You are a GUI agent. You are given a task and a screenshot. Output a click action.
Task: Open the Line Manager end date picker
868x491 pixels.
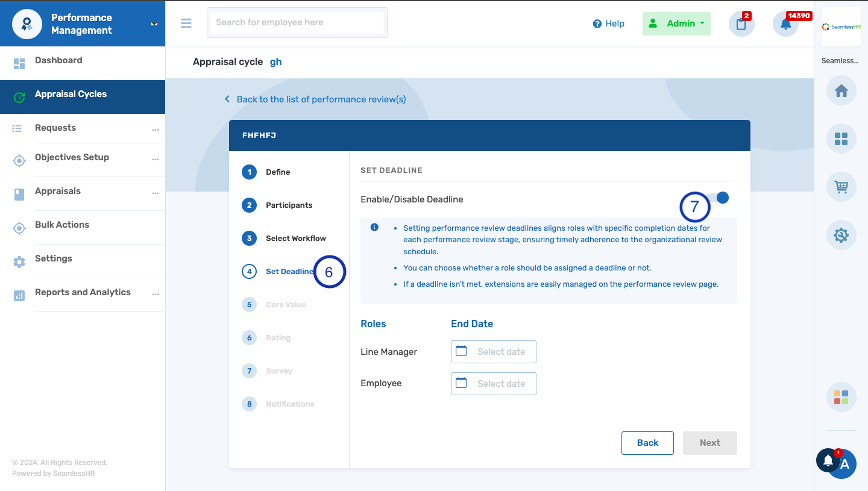493,351
